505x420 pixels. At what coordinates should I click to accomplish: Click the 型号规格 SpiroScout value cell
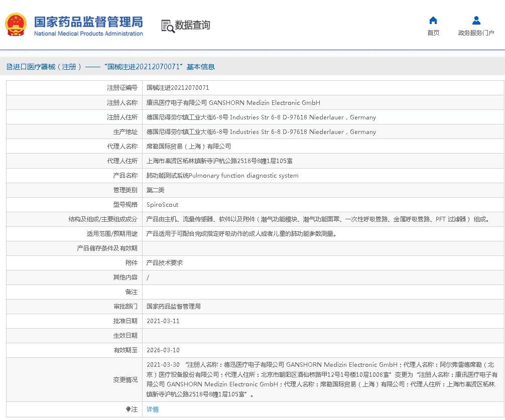tap(163, 204)
